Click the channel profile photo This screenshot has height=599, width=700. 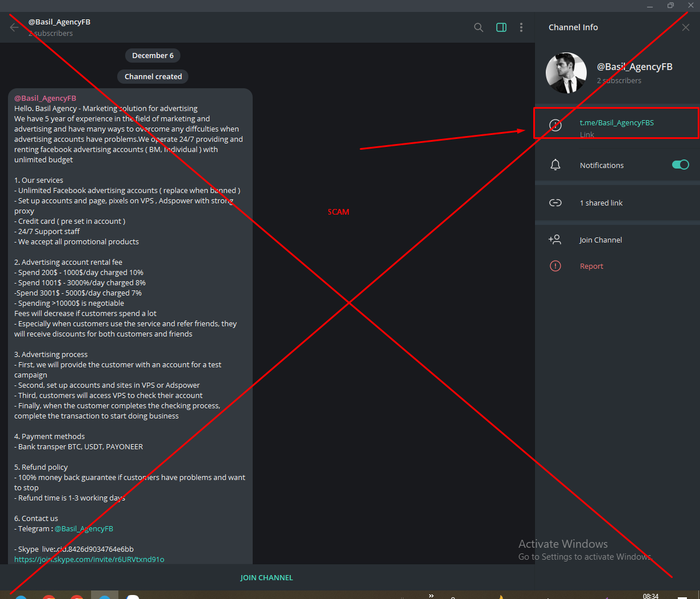[x=566, y=73]
